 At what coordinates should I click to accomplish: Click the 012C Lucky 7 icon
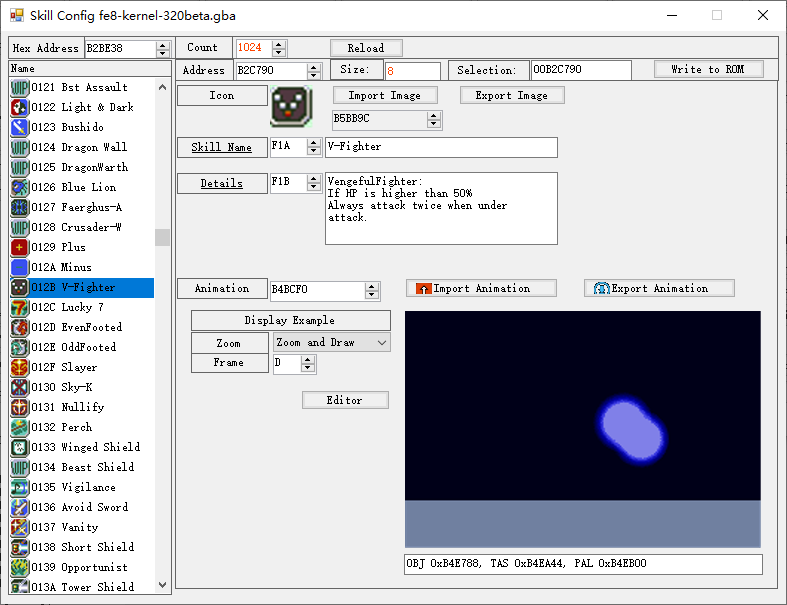20,307
